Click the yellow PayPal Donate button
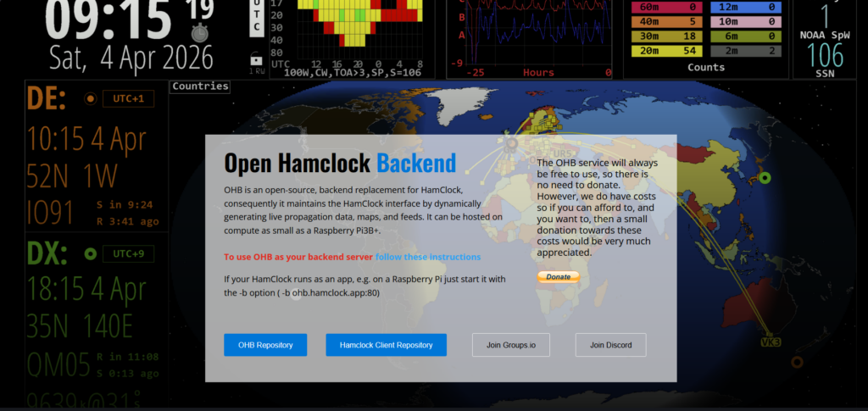The image size is (868, 411). [558, 276]
